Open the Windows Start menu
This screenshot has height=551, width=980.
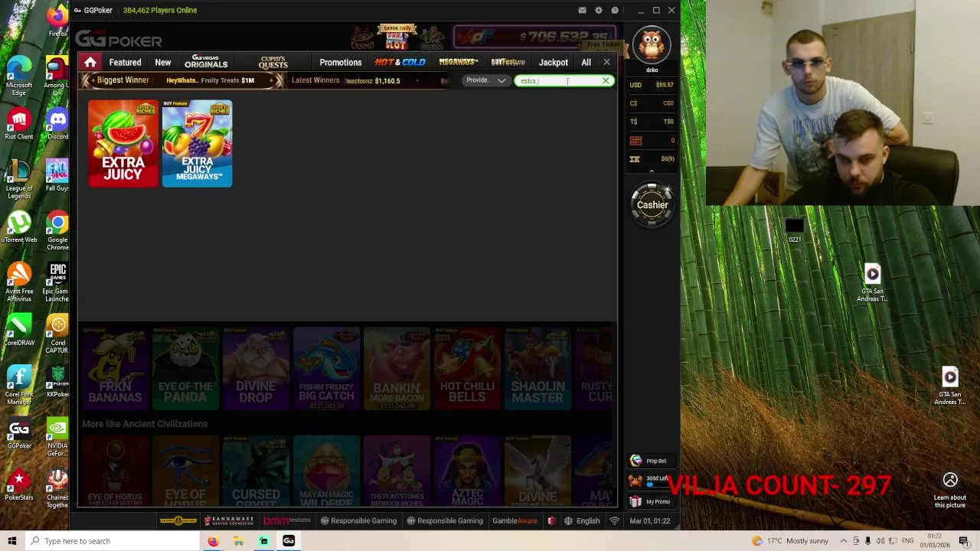pos(11,541)
